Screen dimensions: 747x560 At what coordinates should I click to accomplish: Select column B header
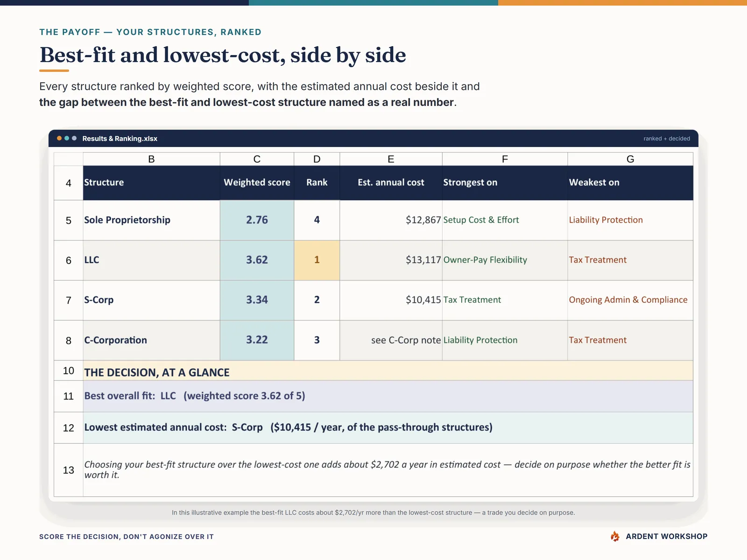click(x=151, y=159)
